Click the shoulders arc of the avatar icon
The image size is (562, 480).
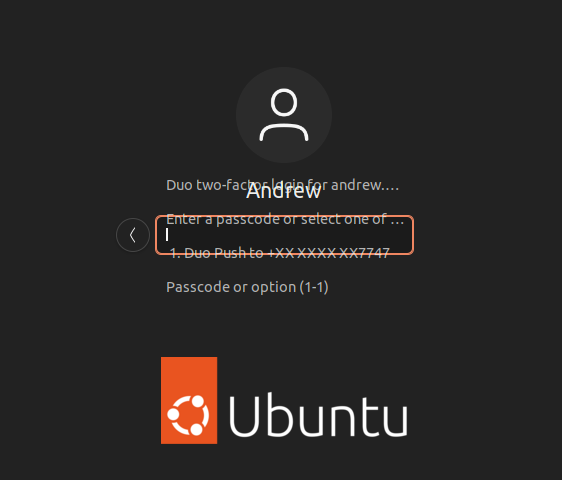click(284, 132)
